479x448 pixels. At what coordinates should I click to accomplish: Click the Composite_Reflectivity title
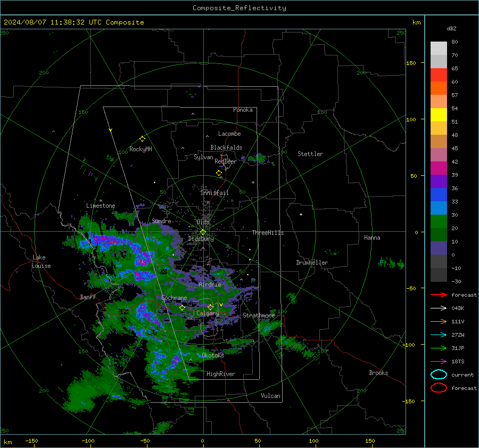pos(239,8)
